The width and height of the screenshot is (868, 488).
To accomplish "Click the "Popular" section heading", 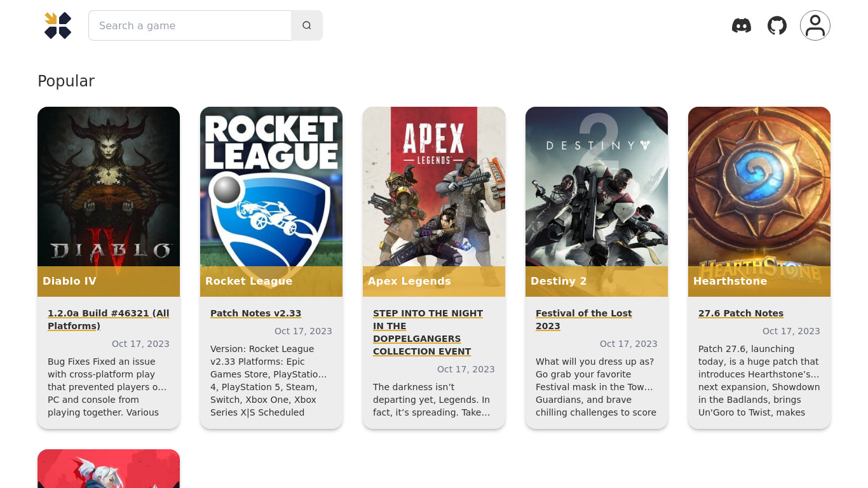I will [x=66, y=81].
